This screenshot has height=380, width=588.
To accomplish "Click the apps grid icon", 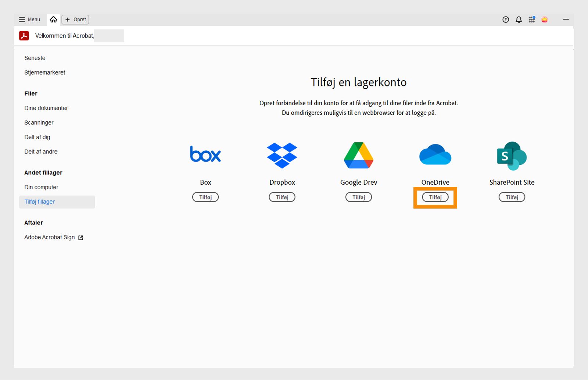I will (x=531, y=19).
